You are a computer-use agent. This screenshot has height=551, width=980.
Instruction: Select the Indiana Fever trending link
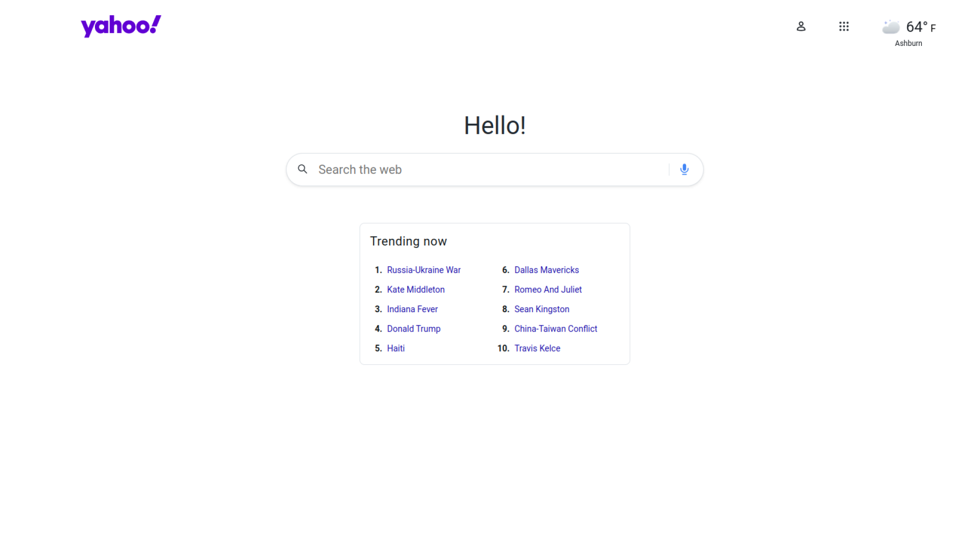tap(412, 309)
